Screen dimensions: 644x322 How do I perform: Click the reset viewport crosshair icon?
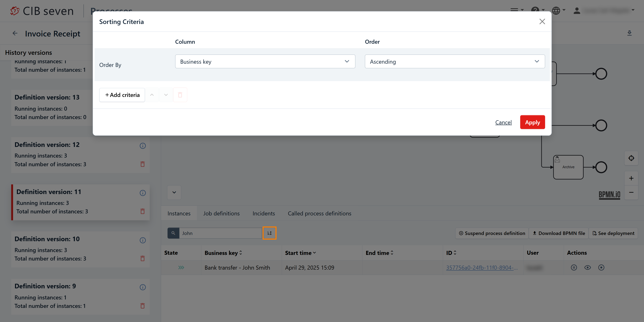(631, 158)
